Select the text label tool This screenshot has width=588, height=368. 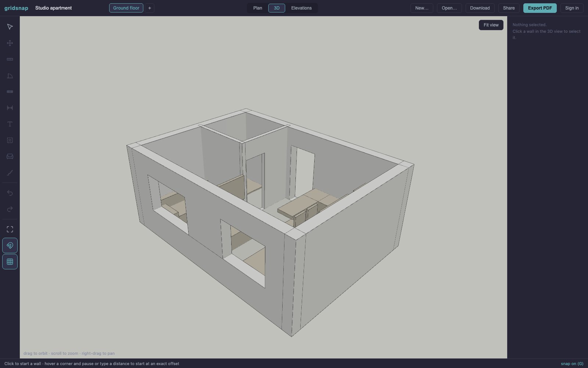pos(10,124)
